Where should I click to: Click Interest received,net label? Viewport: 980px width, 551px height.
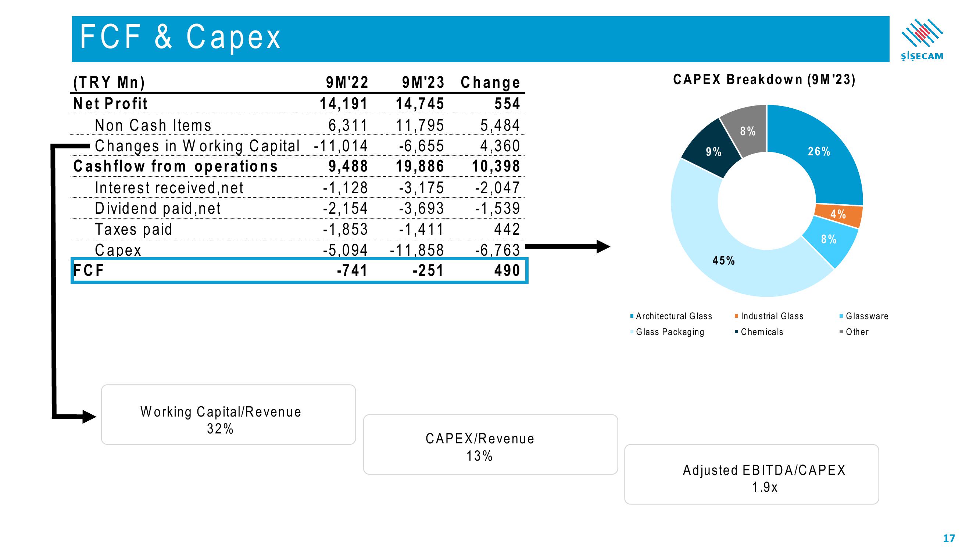pos(169,188)
